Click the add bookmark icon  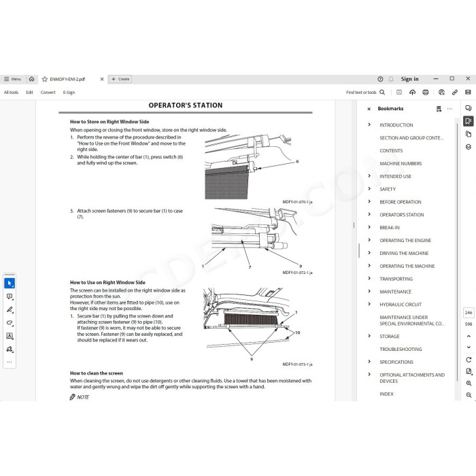pyautogui.click(x=439, y=109)
